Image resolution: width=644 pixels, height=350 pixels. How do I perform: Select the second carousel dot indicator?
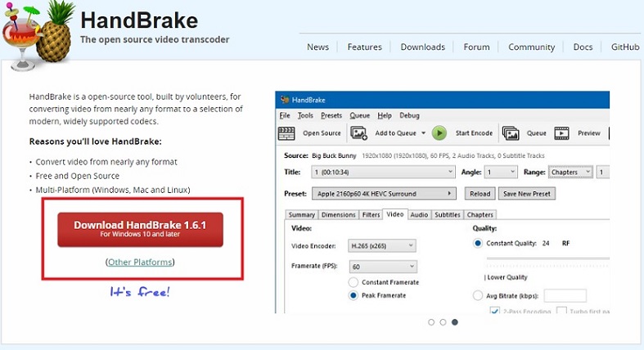pyautogui.click(x=443, y=322)
